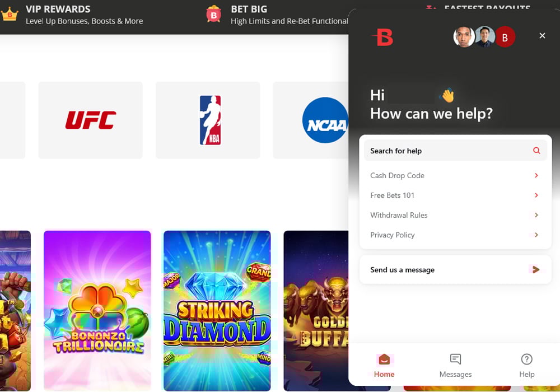Click the Search for help field
This screenshot has width=560, height=392.
(x=448, y=151)
